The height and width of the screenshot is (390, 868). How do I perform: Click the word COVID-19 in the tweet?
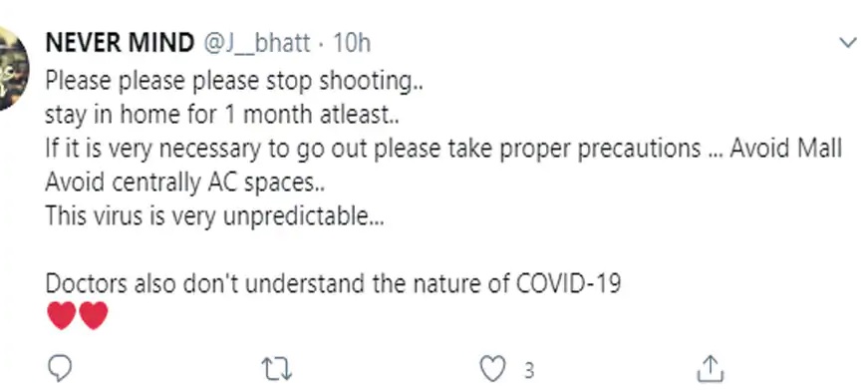tap(568, 283)
